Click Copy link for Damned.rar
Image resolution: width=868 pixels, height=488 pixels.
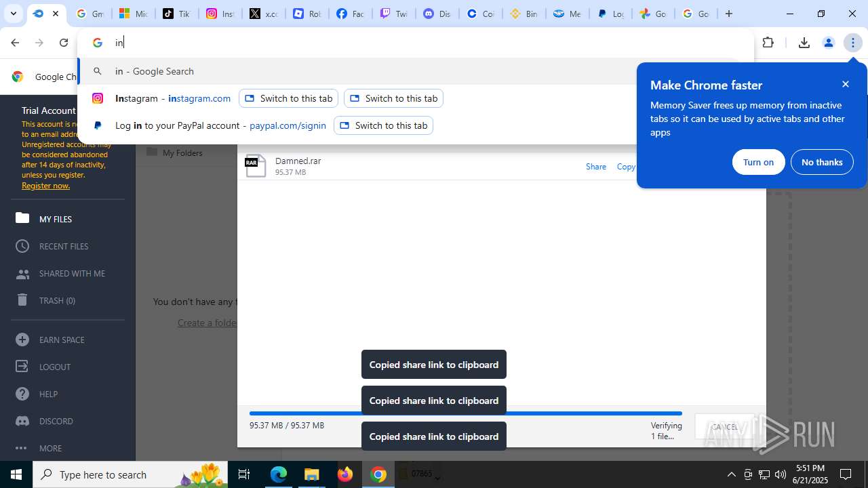coord(626,166)
